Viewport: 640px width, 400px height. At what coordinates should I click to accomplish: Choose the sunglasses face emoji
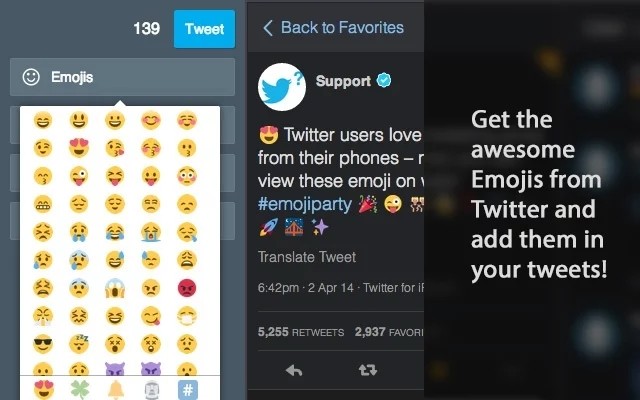(43, 344)
